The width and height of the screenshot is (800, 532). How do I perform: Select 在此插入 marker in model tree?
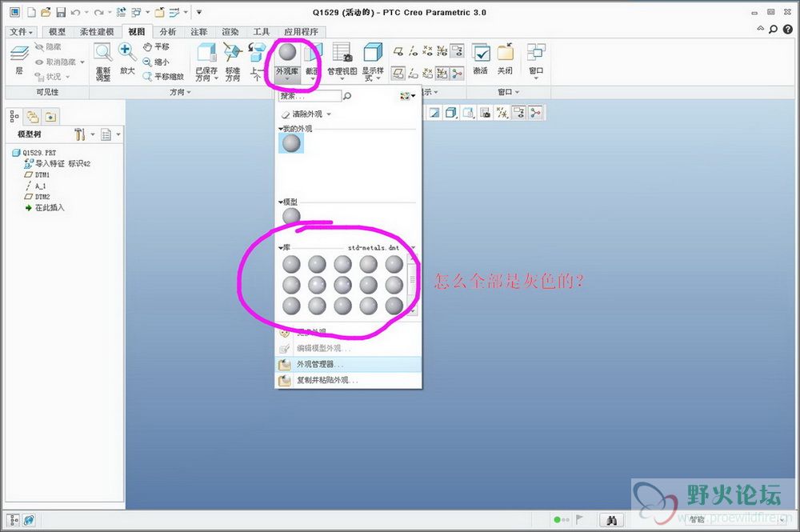click(x=45, y=207)
